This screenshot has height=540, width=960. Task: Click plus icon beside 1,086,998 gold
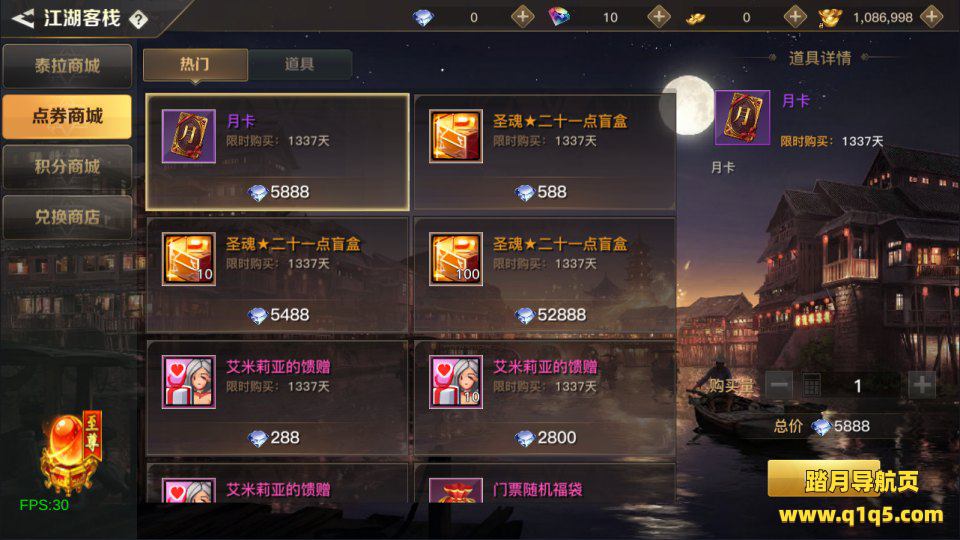click(x=931, y=17)
